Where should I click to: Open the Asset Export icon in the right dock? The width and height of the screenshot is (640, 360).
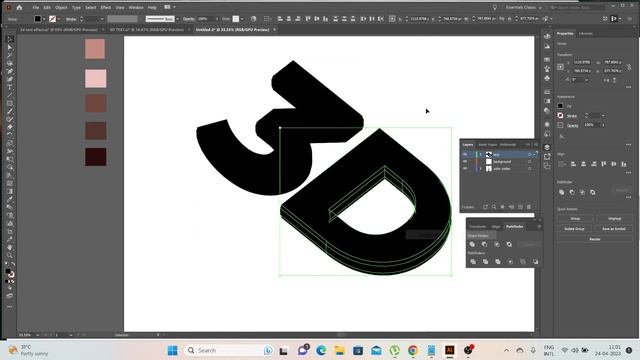coord(547,156)
